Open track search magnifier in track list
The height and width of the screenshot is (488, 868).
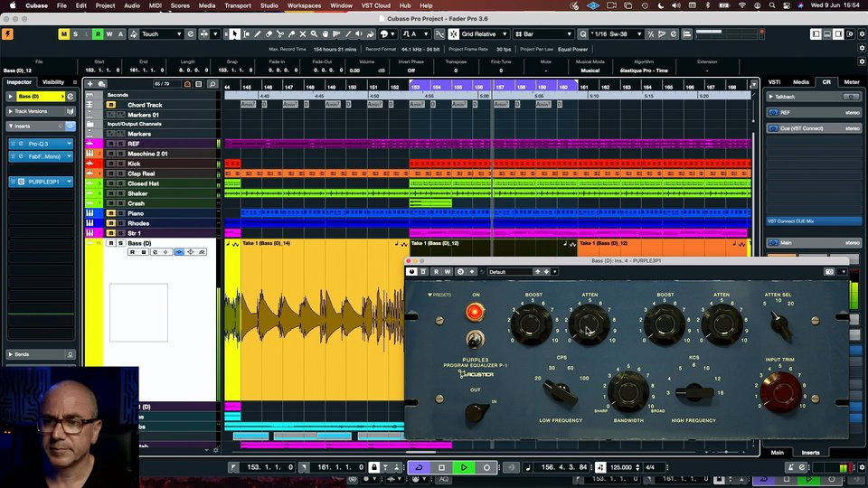212,84
